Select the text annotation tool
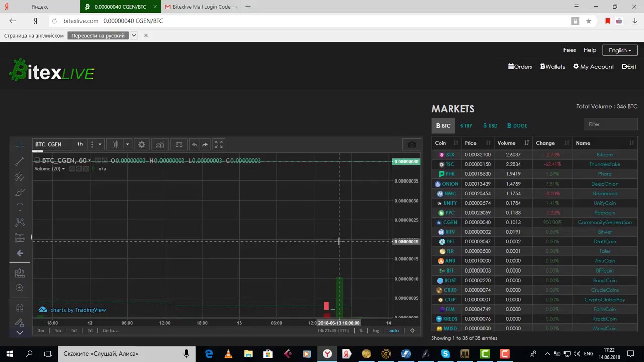The height and width of the screenshot is (362, 644). click(x=20, y=207)
